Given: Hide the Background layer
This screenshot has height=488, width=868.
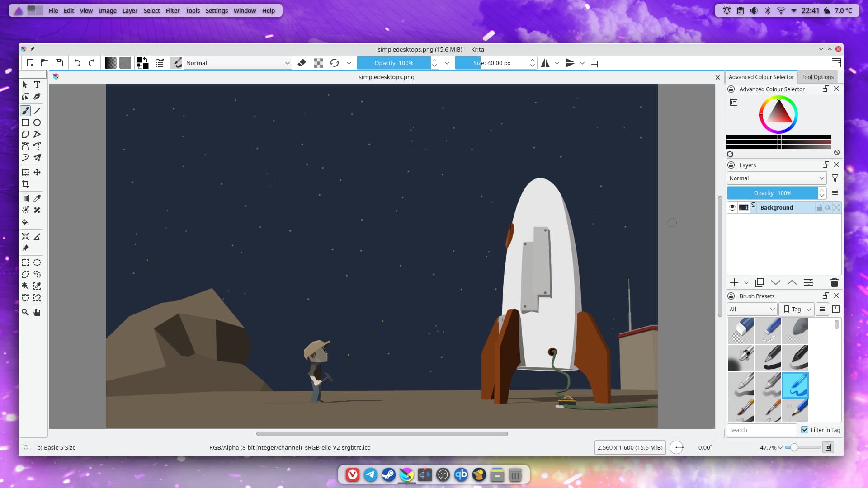Looking at the screenshot, I should [x=732, y=207].
